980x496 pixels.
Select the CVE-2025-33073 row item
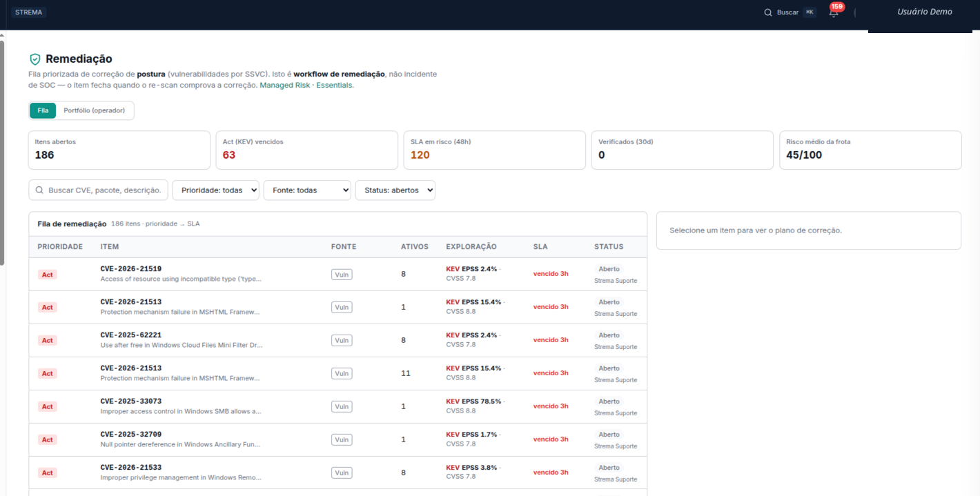[338, 406]
